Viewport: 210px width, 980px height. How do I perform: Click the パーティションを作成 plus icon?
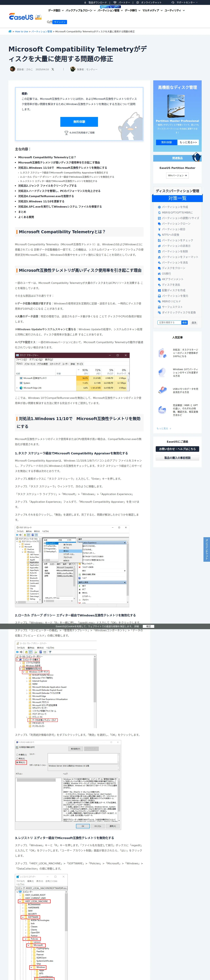159,207
